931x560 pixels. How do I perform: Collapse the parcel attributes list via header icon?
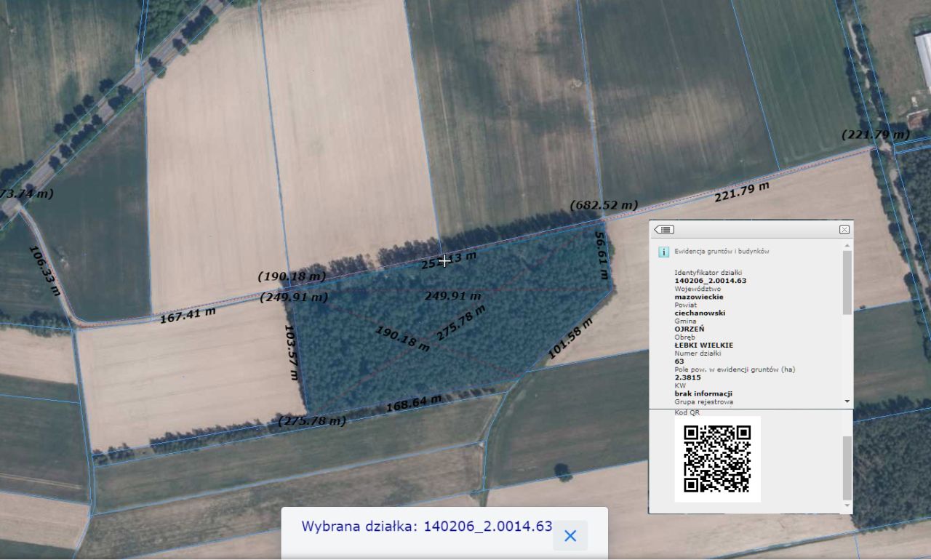(663, 229)
